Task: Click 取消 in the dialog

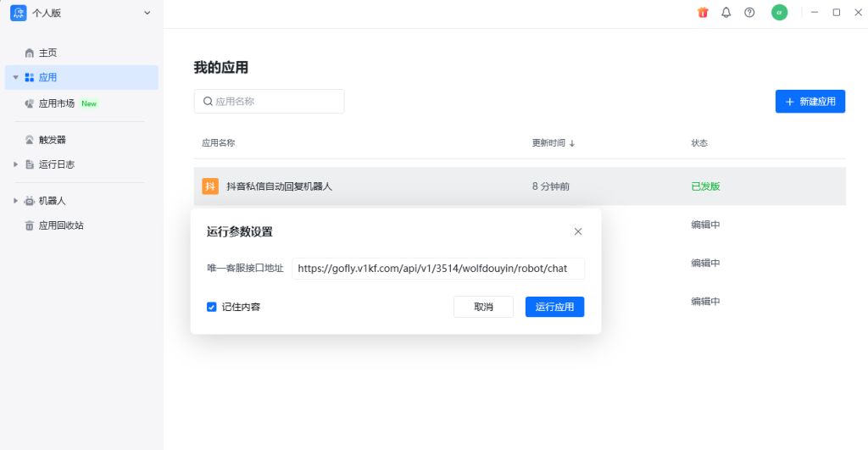Action: point(483,307)
